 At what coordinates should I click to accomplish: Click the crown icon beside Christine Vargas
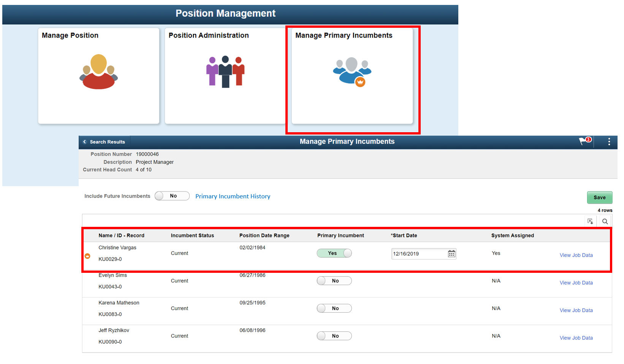point(87,256)
